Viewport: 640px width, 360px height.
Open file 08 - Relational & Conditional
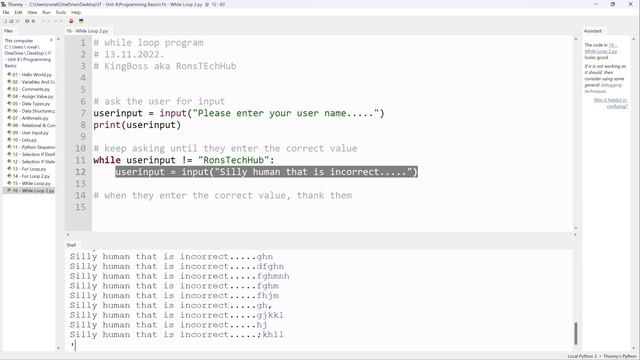pos(32,126)
